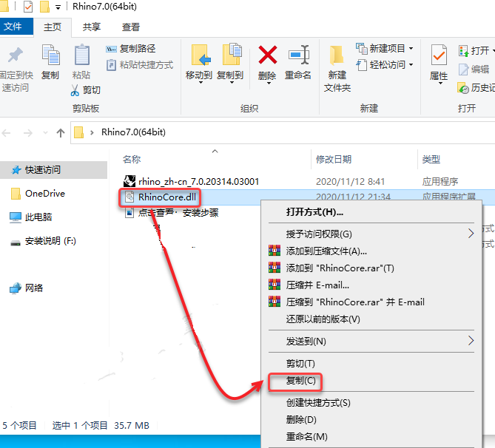Switch to the Share (共享) tab

[x=92, y=27]
